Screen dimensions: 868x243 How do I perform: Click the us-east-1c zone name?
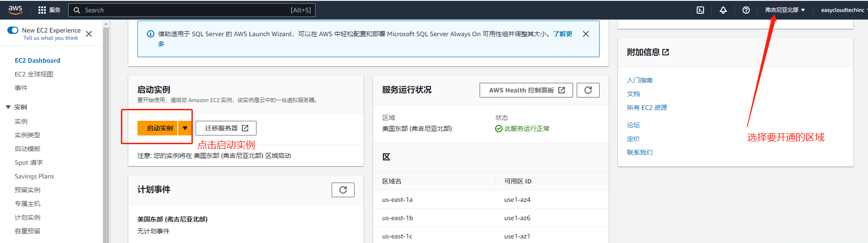pyautogui.click(x=397, y=236)
